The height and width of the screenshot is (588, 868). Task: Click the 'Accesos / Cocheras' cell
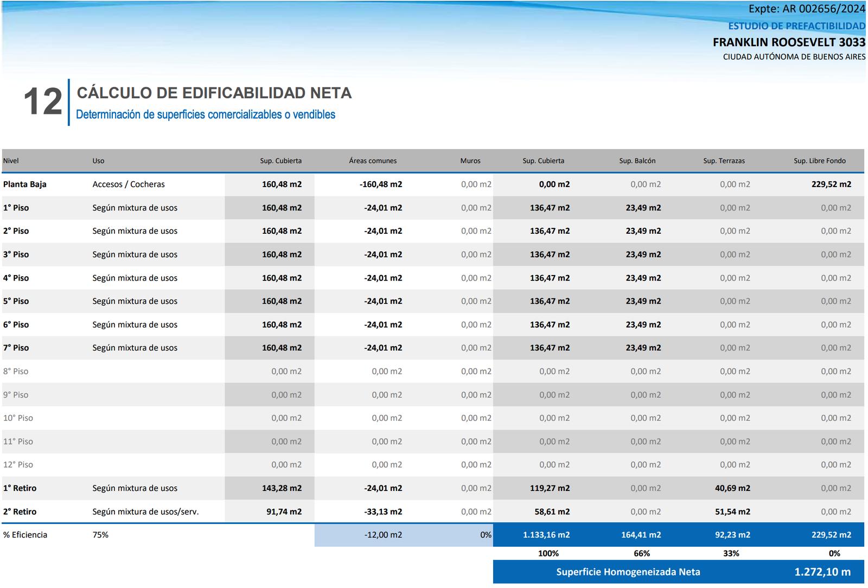(x=129, y=184)
